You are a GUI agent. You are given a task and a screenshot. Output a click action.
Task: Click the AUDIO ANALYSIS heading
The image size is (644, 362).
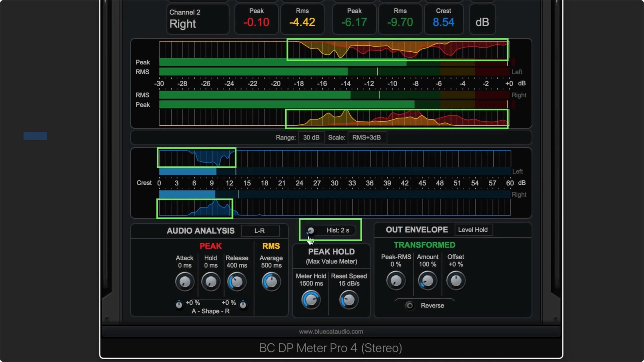coord(201,231)
